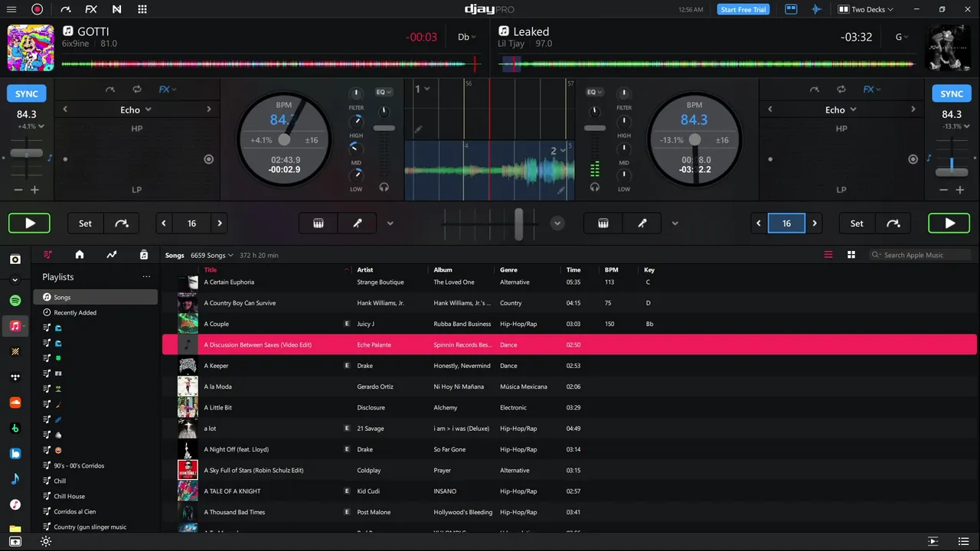Viewport: 980px width, 551px height.
Task: Open the FX panel from the top bar
Action: (91, 9)
